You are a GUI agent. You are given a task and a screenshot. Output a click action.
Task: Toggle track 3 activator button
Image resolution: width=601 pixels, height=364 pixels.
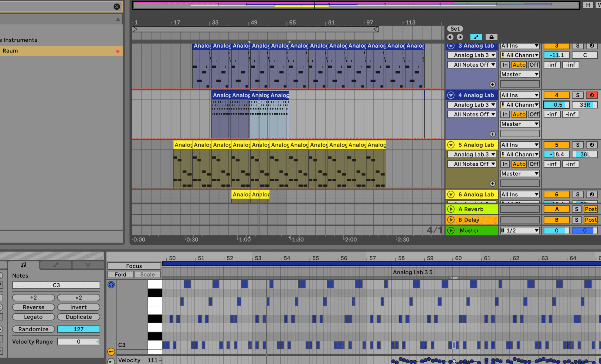[x=556, y=46]
